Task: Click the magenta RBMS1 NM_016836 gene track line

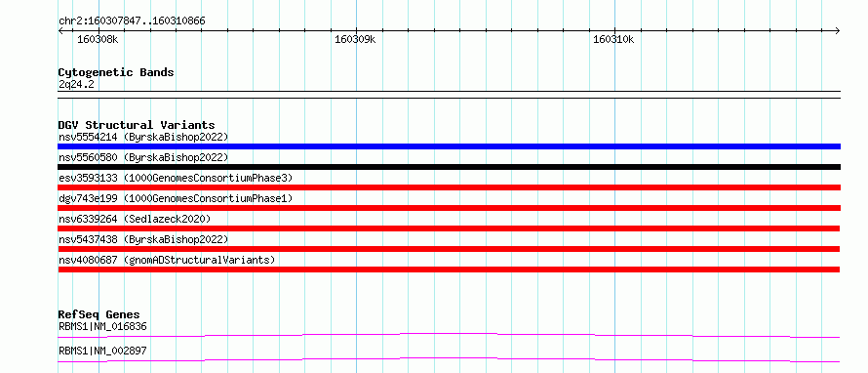Action: point(449,335)
